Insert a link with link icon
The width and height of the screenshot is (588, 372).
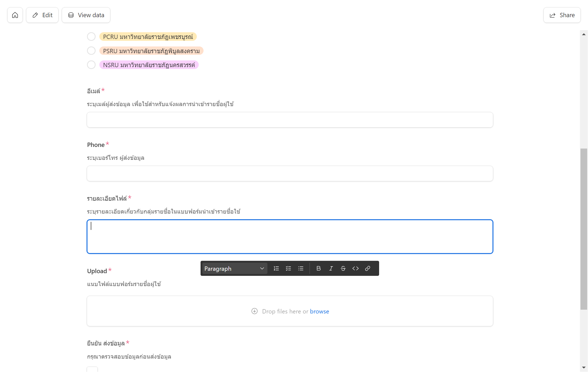tap(368, 268)
